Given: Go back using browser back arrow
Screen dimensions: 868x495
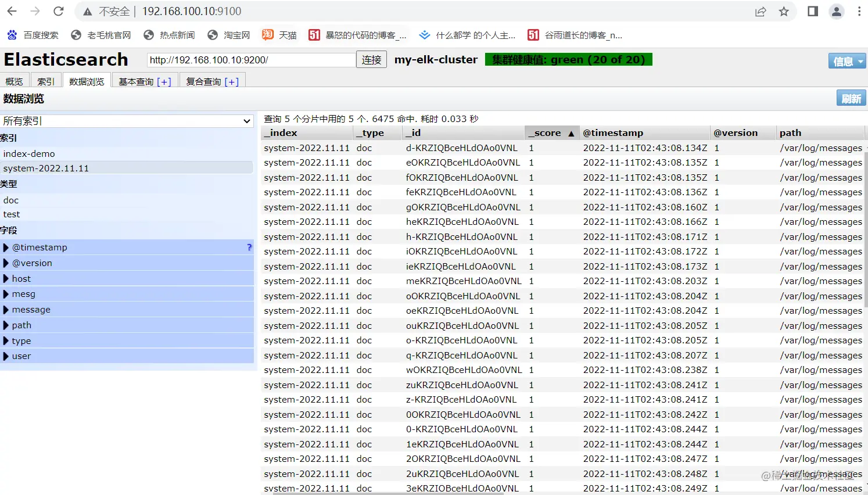Looking at the screenshot, I should 12,11.
